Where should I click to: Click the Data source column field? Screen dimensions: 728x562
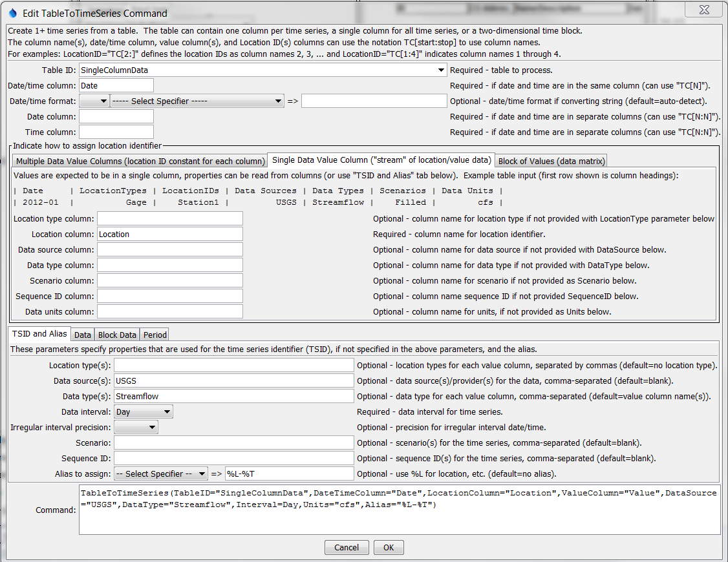pyautogui.click(x=170, y=249)
